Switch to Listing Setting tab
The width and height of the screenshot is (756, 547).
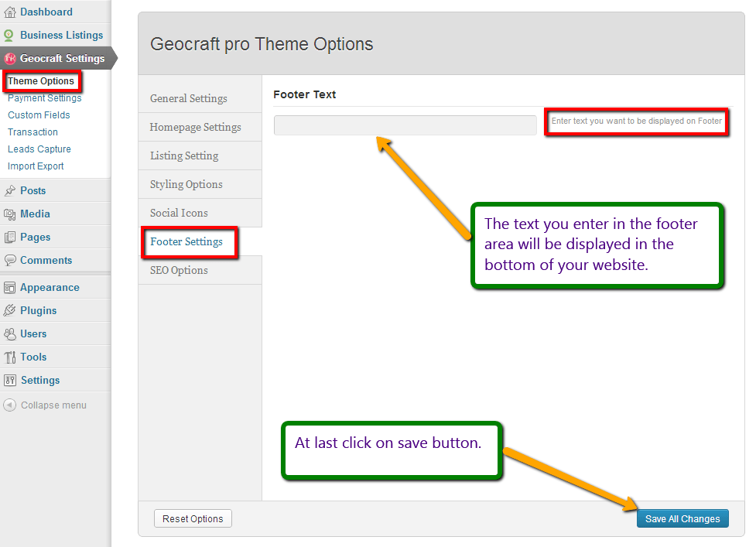click(200, 156)
